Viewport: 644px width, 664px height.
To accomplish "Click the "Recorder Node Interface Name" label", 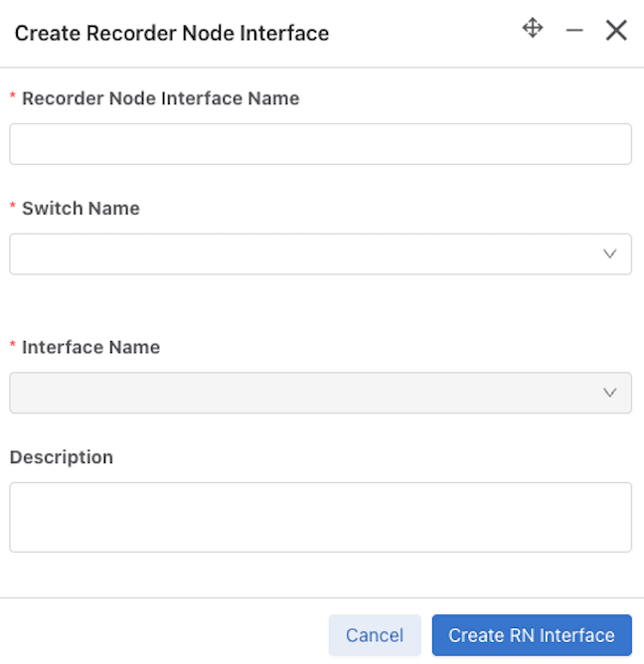I will point(160,98).
